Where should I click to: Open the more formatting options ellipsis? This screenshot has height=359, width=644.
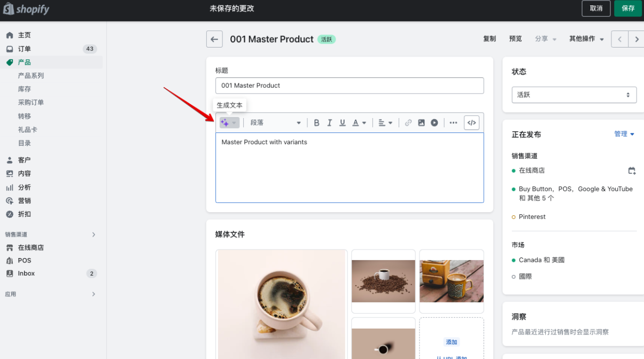(453, 123)
